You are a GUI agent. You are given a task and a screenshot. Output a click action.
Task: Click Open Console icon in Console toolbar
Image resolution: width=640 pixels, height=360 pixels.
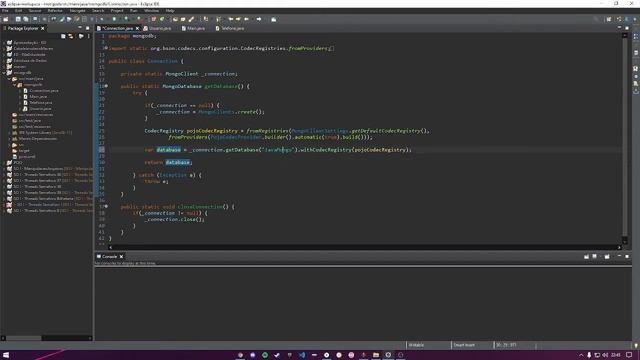point(607,256)
